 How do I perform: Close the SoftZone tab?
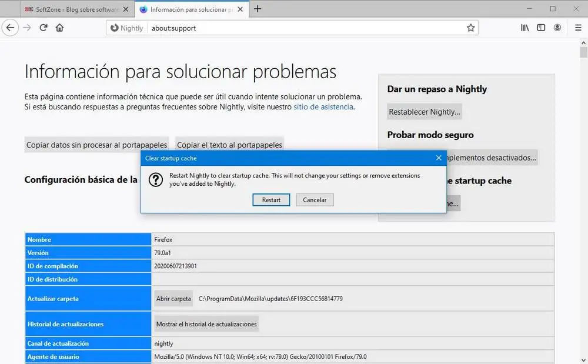tap(126, 9)
